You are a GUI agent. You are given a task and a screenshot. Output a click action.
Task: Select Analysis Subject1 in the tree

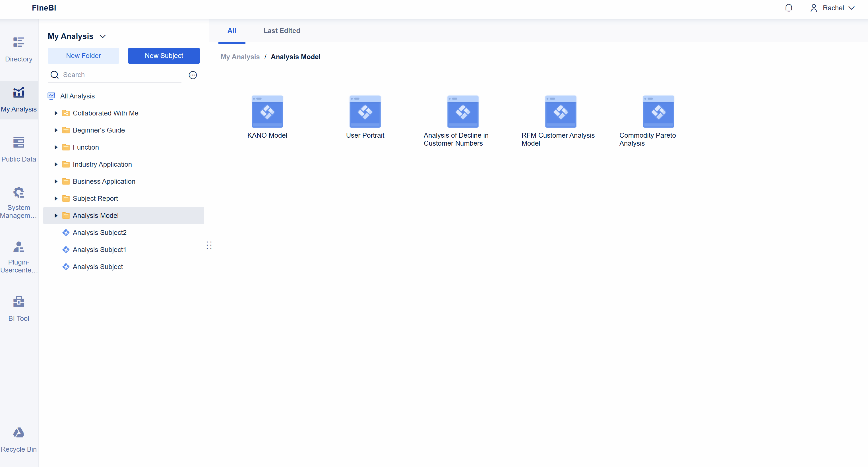123,250
